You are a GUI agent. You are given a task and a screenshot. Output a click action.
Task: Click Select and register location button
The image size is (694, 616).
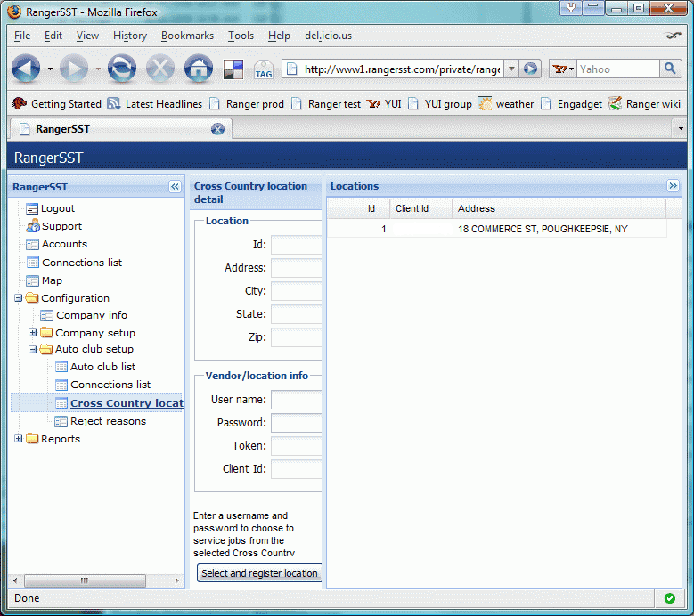pyautogui.click(x=258, y=573)
